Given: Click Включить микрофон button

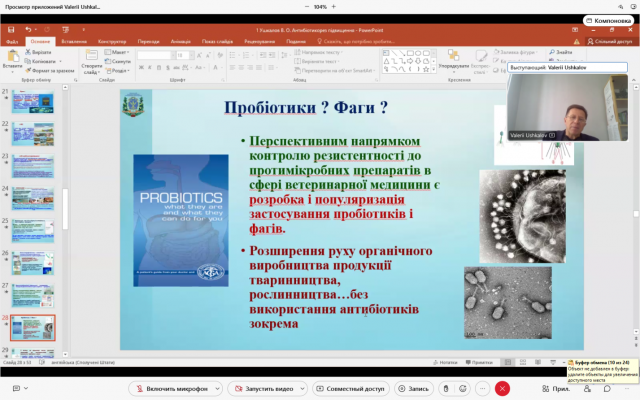Looking at the screenshot, I should pos(172,389).
